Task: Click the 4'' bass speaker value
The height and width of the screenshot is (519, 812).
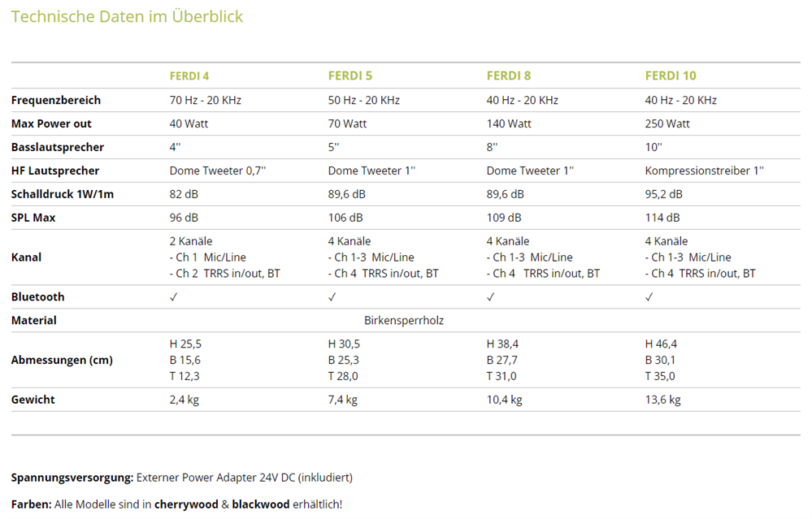Action: coord(175,148)
